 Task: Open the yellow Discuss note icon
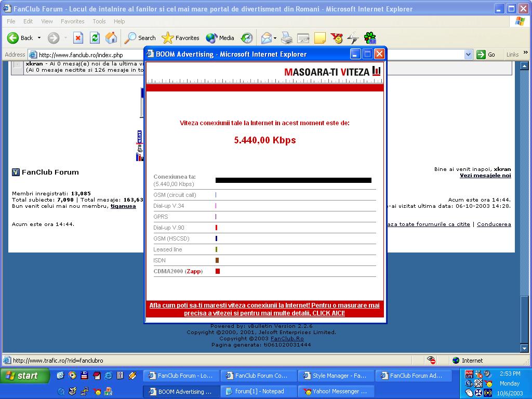[x=320, y=38]
